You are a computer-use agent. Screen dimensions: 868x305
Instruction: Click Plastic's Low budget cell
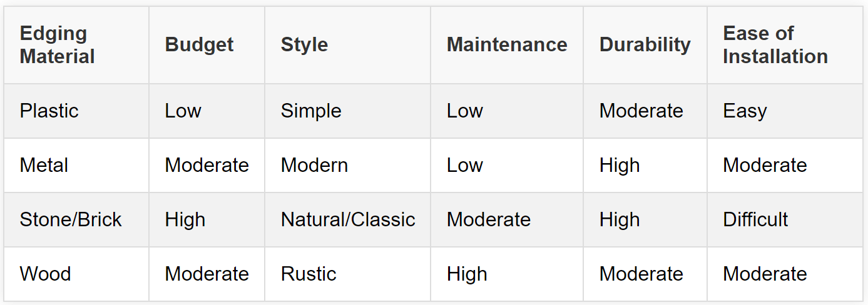pos(183,111)
